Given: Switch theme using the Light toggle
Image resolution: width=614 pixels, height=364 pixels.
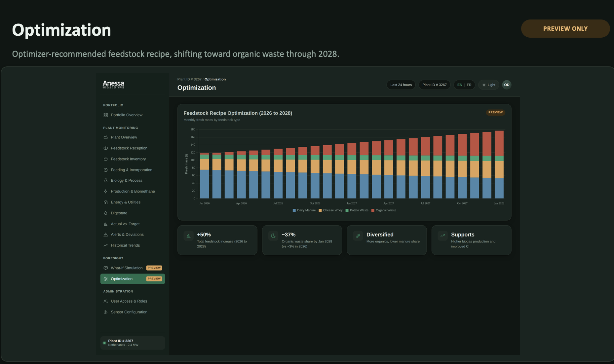Looking at the screenshot, I should (488, 85).
